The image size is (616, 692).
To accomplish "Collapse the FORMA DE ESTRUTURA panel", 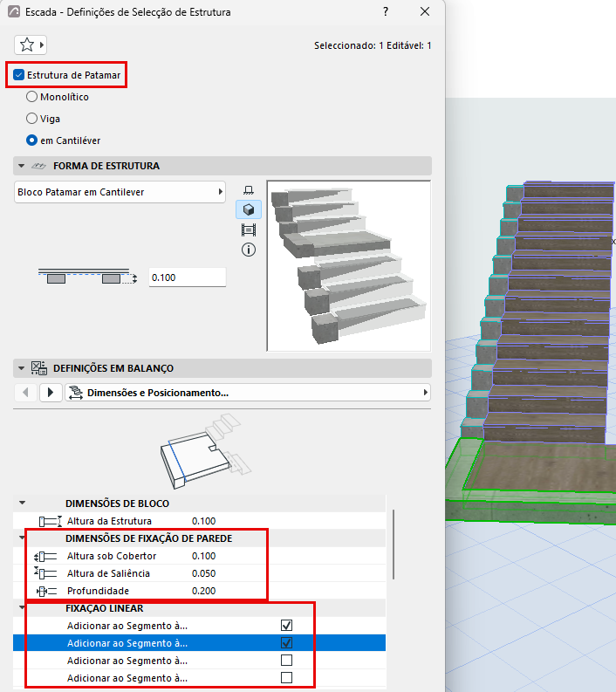I will click(21, 166).
